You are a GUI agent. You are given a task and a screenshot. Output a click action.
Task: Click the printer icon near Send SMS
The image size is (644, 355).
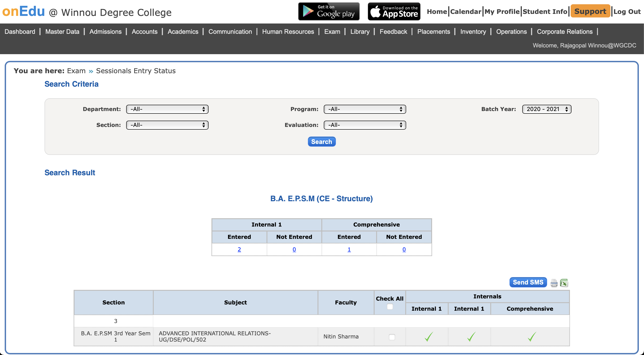tap(554, 283)
